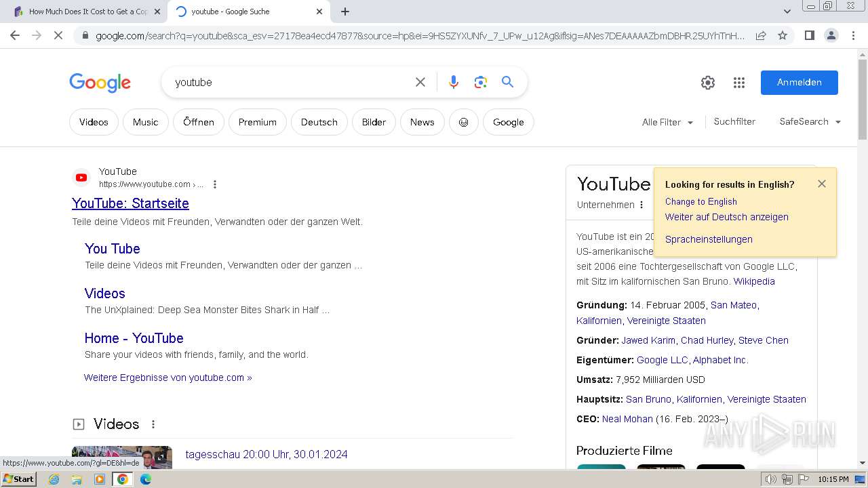Open Chrome from the taskbar
868x488 pixels.
pyautogui.click(x=122, y=479)
